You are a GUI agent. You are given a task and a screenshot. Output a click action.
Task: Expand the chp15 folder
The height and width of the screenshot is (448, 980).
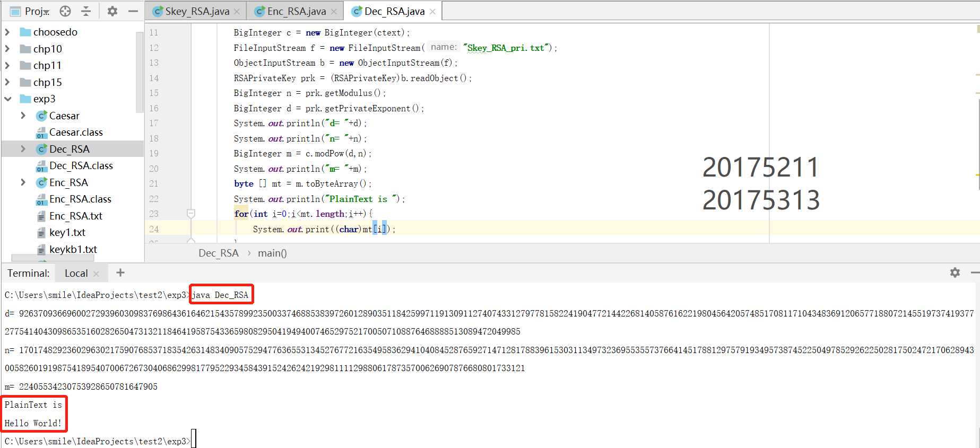tap(7, 82)
